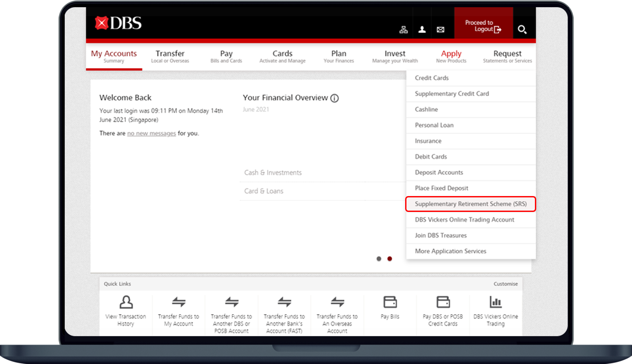Open the mail envelope icon
Viewport: 632px width, 364px height.
point(440,30)
